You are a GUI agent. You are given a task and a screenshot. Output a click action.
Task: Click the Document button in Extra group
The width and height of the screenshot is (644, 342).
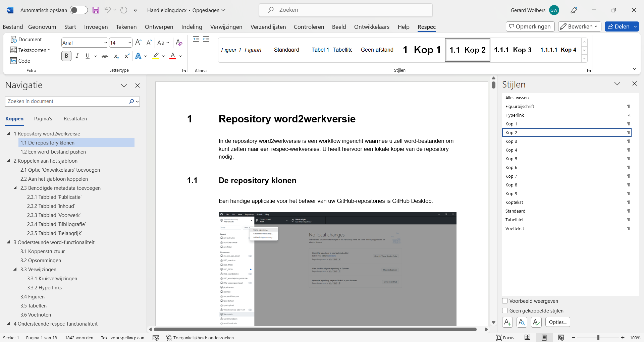26,39
